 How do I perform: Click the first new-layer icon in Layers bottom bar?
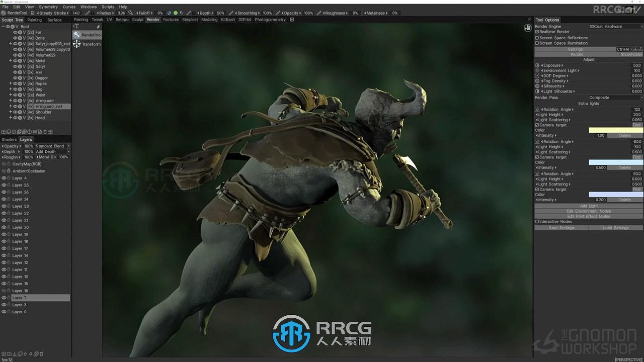point(4,353)
